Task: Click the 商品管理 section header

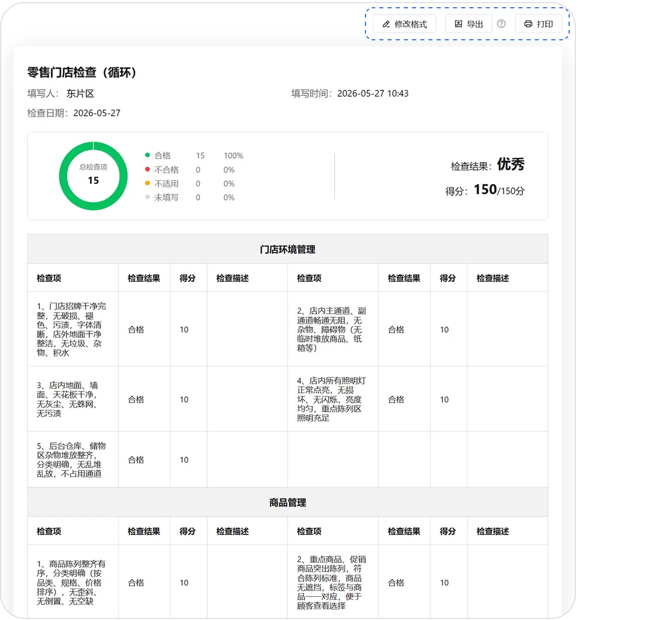Action: [x=287, y=503]
